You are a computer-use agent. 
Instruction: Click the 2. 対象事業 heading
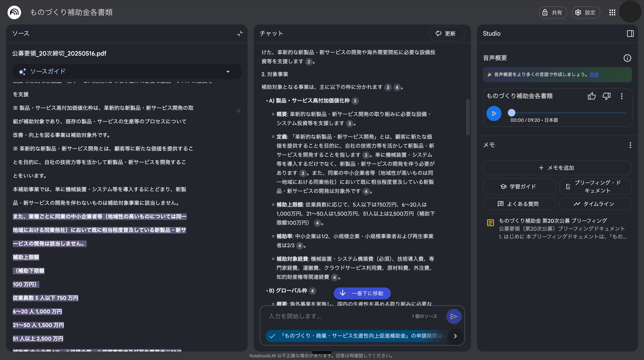(275, 74)
